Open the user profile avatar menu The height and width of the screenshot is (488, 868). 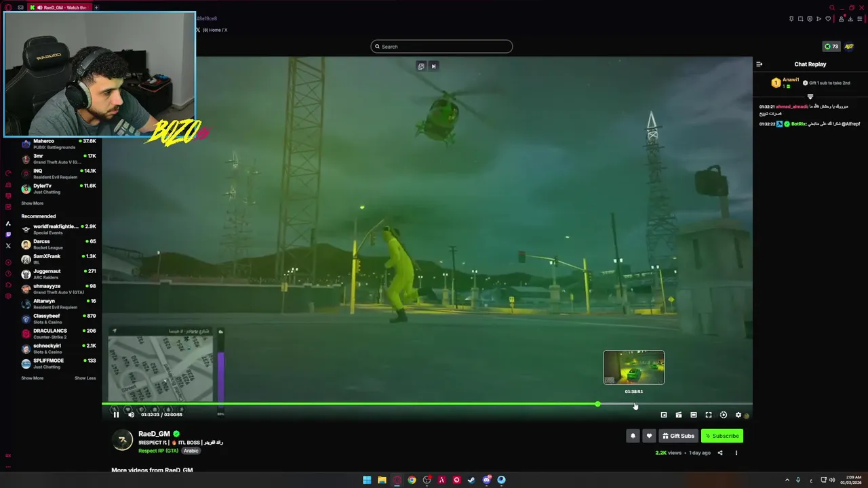(x=849, y=47)
